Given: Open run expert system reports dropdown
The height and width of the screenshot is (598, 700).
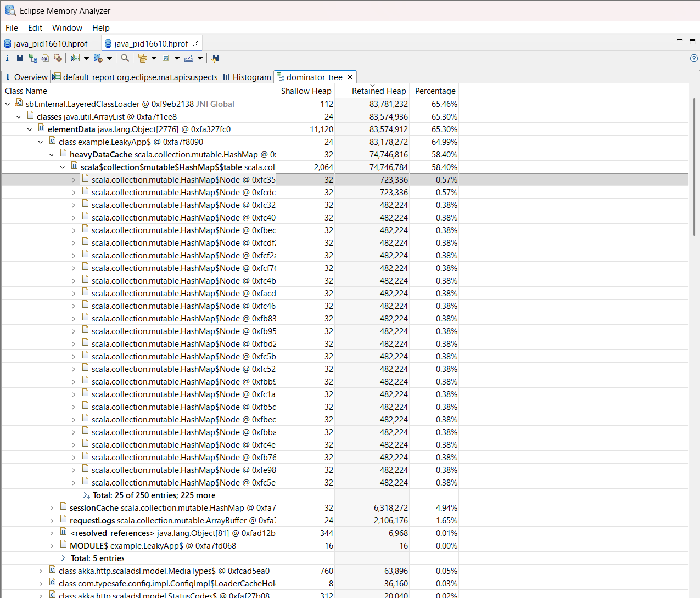Looking at the screenshot, I should point(86,58).
